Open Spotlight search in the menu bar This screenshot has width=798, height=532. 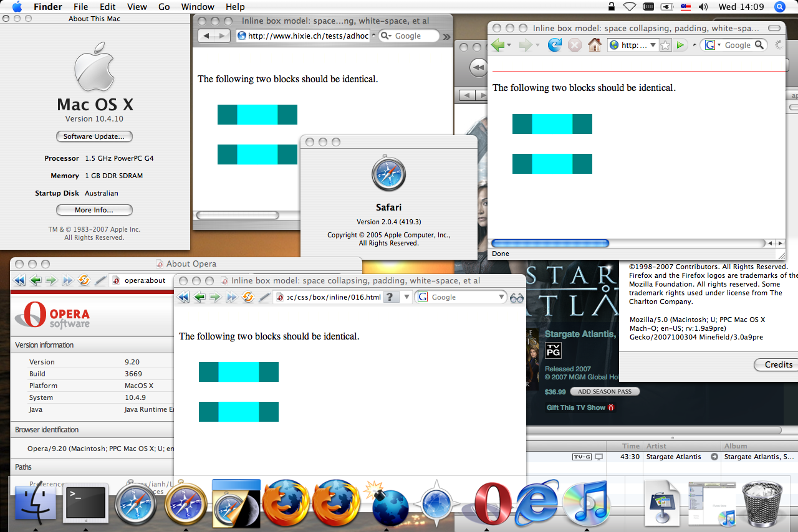click(779, 7)
